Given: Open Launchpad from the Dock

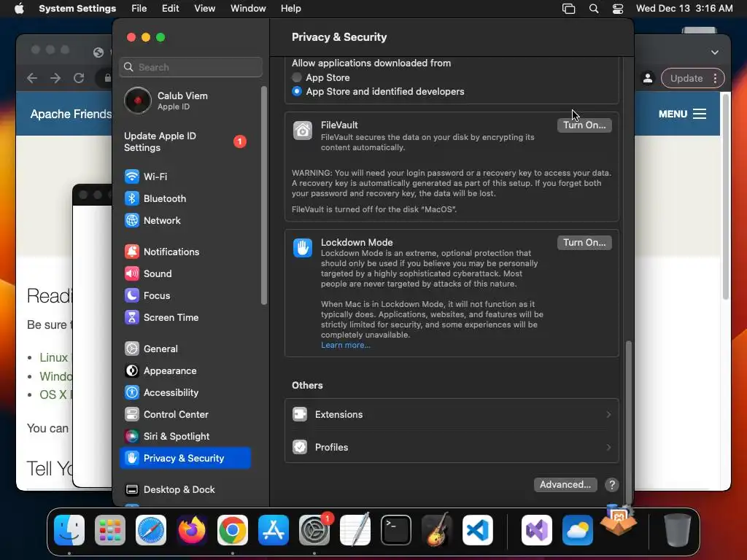Looking at the screenshot, I should (110, 530).
